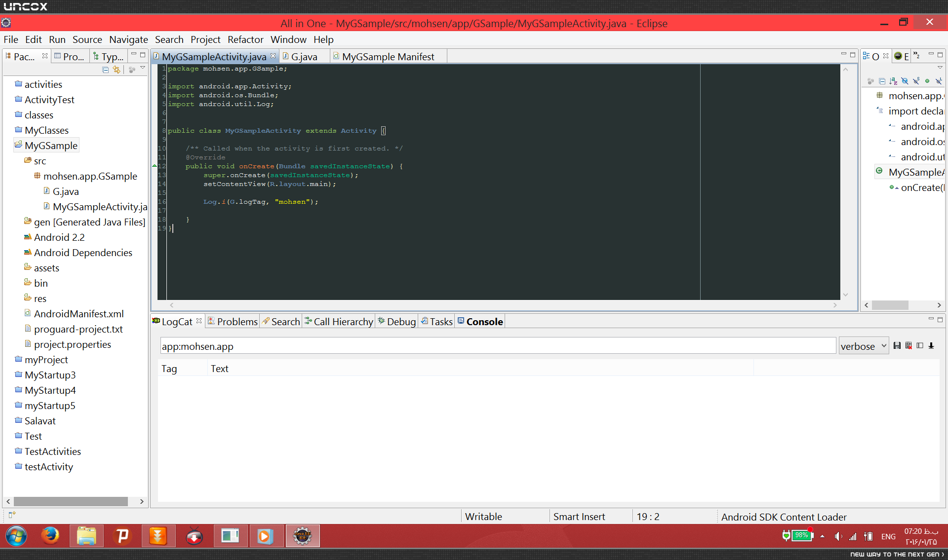Close the Package Explorer tab

point(45,56)
